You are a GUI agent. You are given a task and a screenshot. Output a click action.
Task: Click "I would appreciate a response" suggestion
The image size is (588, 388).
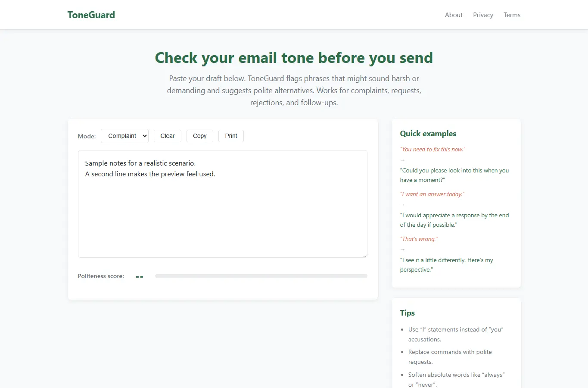(x=454, y=220)
